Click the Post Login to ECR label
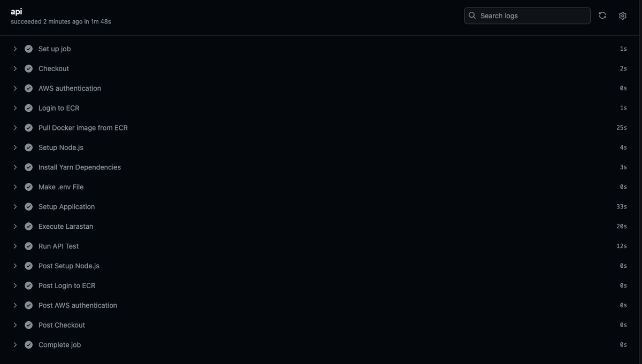Screen dimensions: 642x364 (67, 285)
